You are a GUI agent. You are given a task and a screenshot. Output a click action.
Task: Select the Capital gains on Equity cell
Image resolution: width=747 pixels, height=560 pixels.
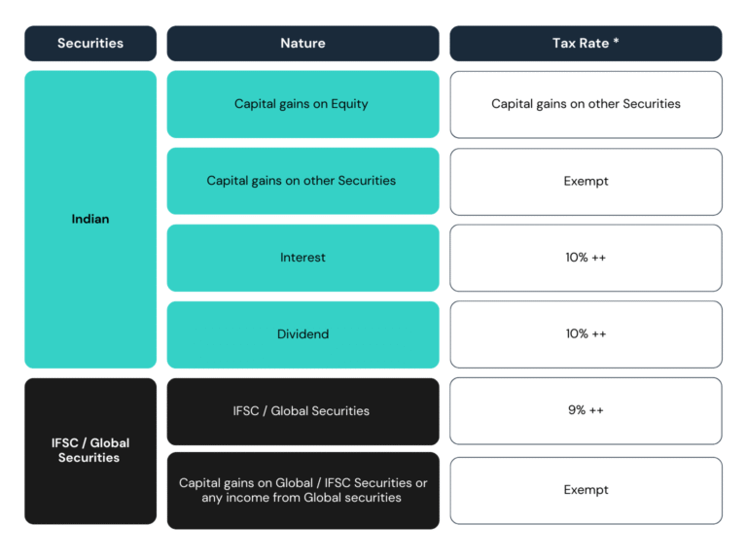point(302,104)
